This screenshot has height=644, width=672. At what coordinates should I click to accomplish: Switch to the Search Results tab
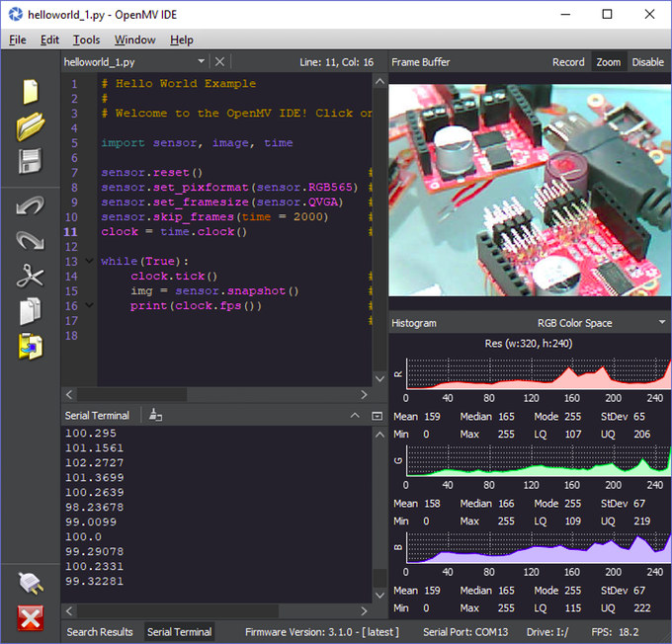pos(100,632)
